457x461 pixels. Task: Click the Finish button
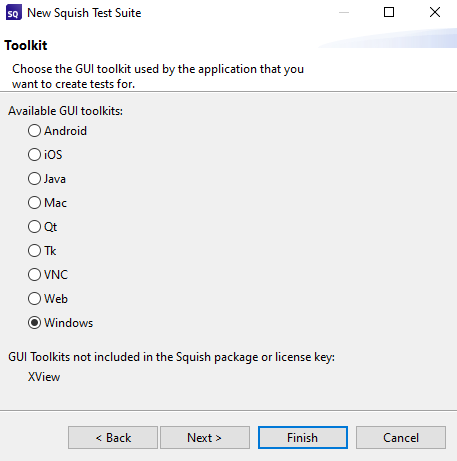(x=303, y=438)
